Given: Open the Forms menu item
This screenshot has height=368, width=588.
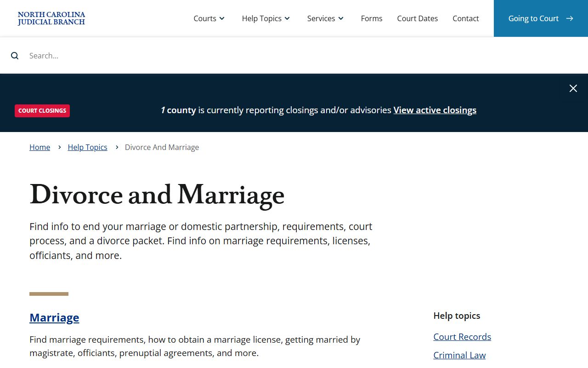Looking at the screenshot, I should tap(372, 18).
